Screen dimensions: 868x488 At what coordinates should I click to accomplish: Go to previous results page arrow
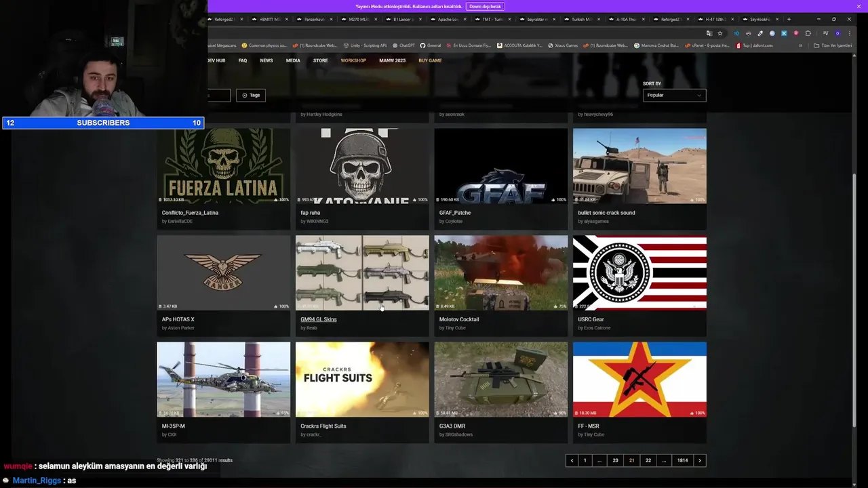pyautogui.click(x=572, y=460)
